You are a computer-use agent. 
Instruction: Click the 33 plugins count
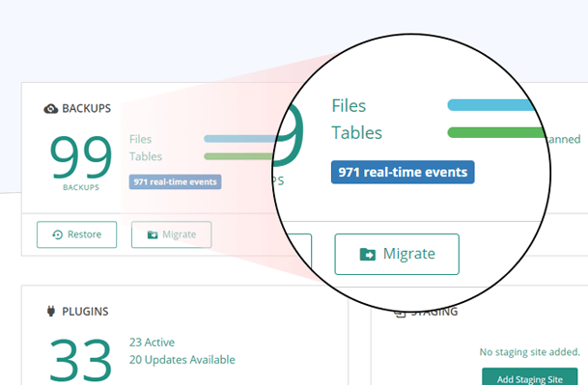pyautogui.click(x=81, y=359)
